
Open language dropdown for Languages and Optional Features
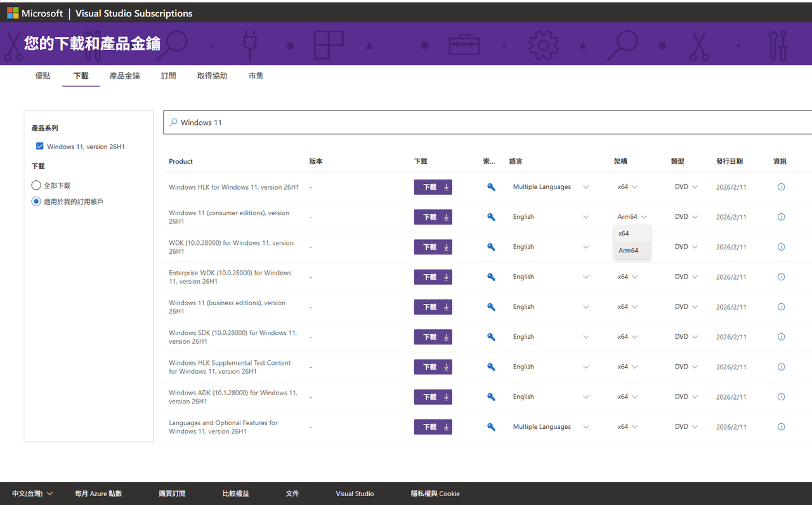[551, 427]
